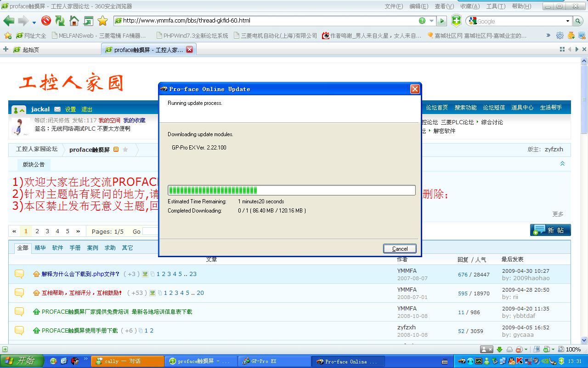
Task: Click the red stop loading icon
Action: [46, 21]
